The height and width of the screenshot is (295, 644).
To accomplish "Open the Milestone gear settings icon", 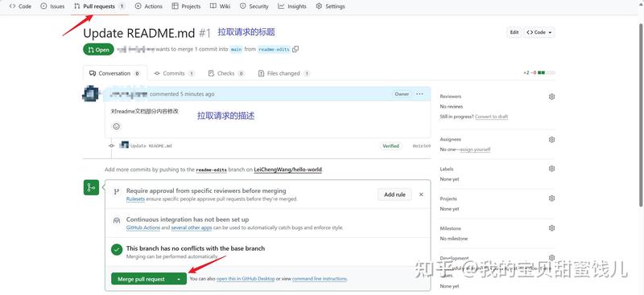I will (551, 228).
